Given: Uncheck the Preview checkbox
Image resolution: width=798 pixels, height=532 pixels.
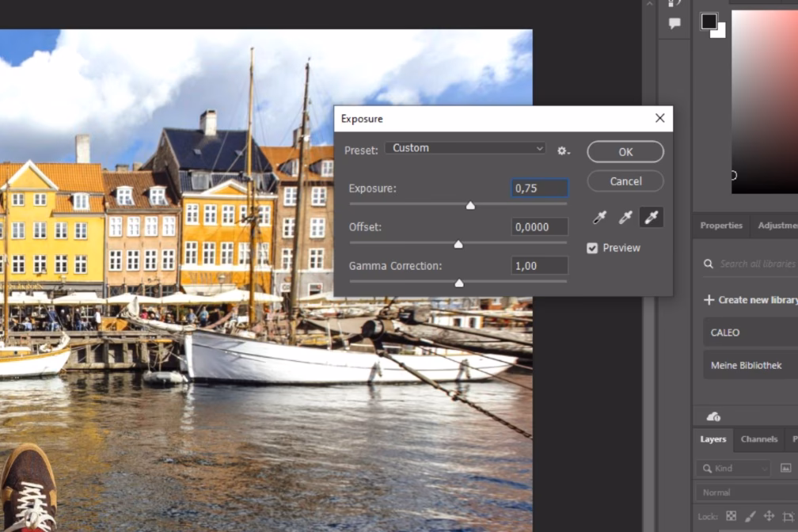Looking at the screenshot, I should pyautogui.click(x=592, y=248).
